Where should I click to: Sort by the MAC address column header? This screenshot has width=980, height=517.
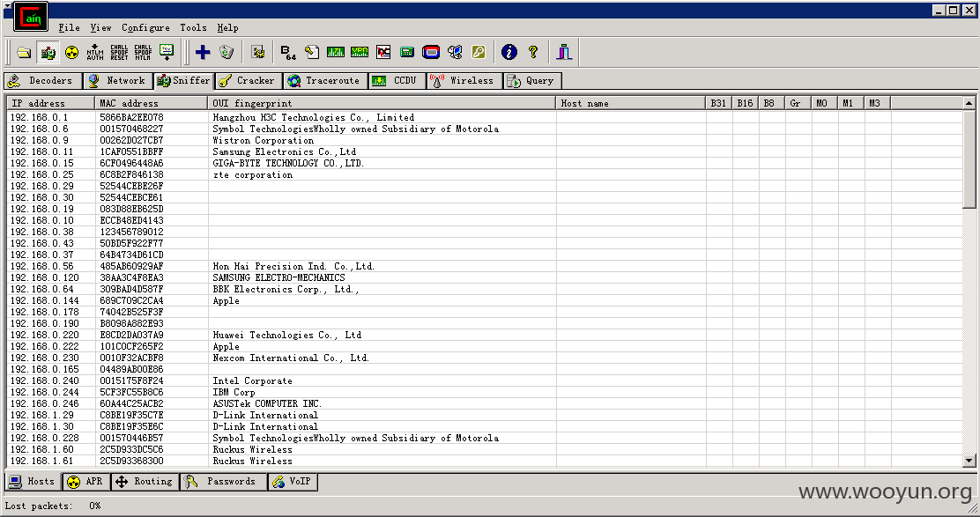coord(151,103)
